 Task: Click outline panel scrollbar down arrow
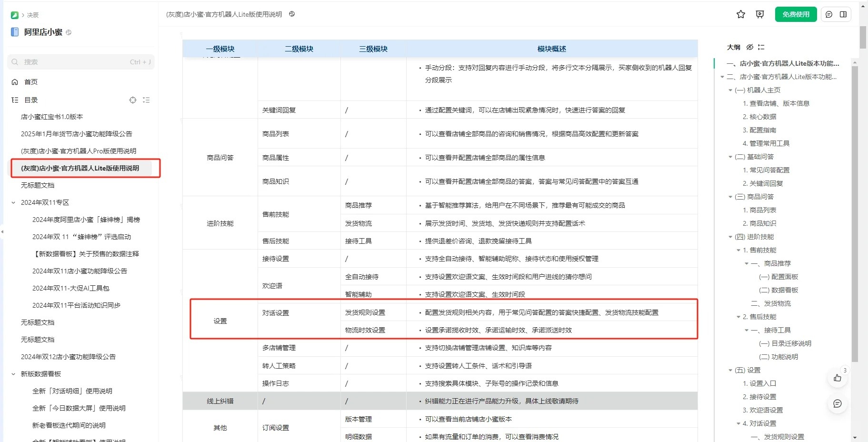click(x=855, y=437)
